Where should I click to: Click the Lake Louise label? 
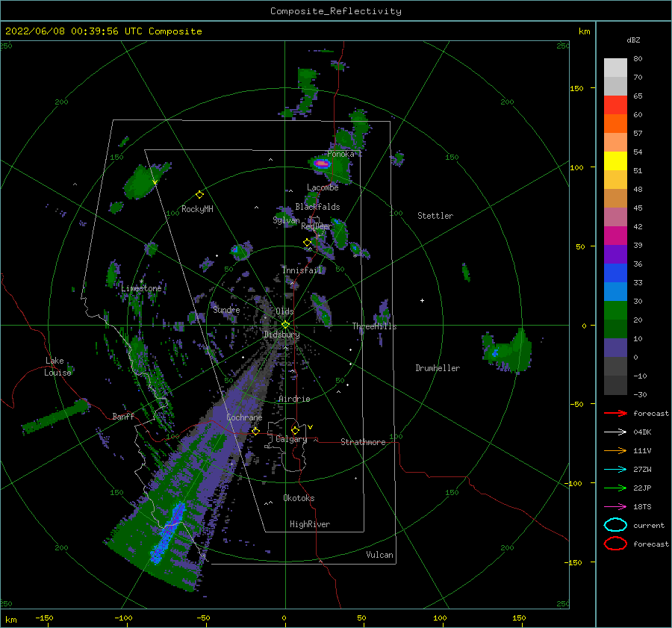tap(57, 367)
